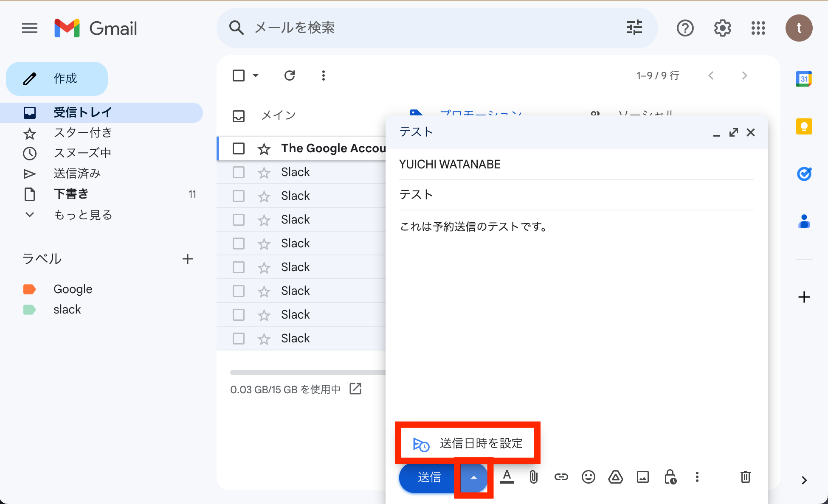Go to previous page of emails

711,76
